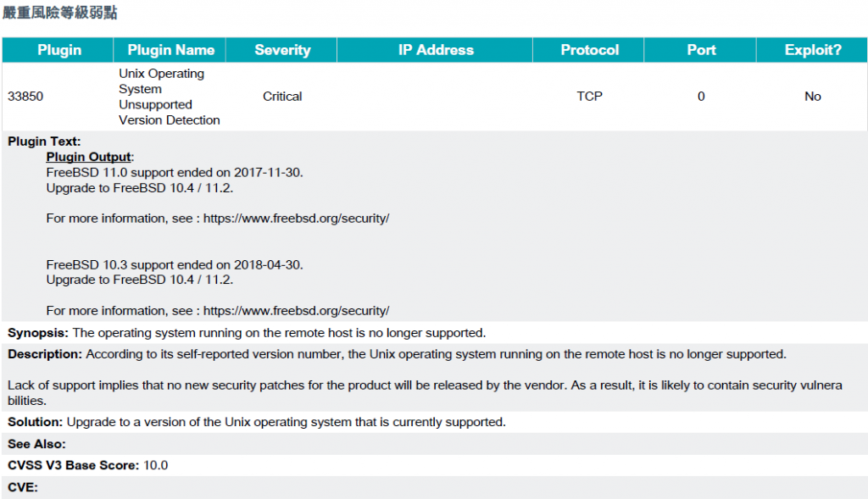The width and height of the screenshot is (868, 499).
Task: Select the Plugin Name column header
Action: [170, 50]
